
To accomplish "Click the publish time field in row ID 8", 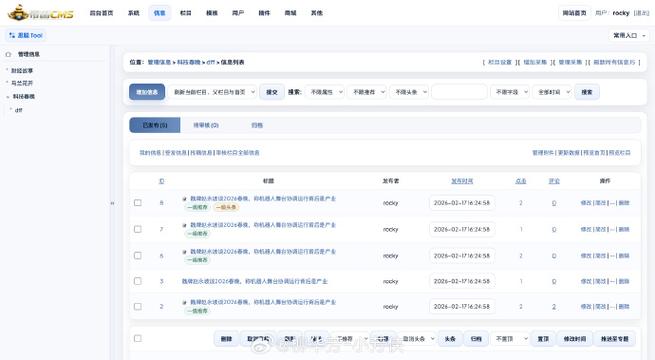I will point(462,203).
